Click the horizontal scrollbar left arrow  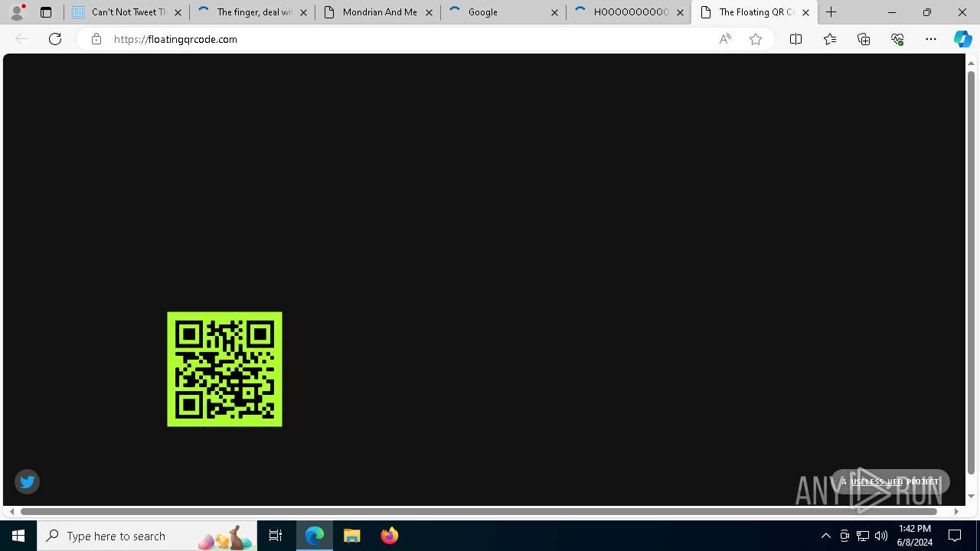(11, 511)
